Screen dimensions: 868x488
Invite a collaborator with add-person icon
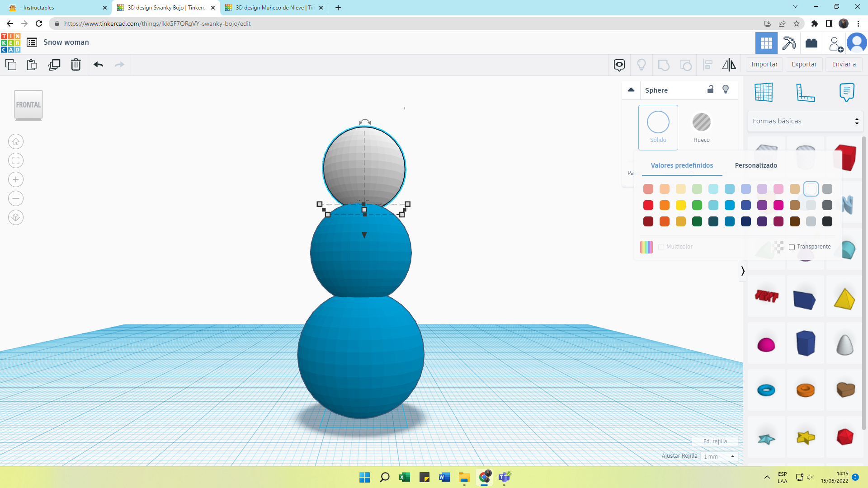pos(835,43)
